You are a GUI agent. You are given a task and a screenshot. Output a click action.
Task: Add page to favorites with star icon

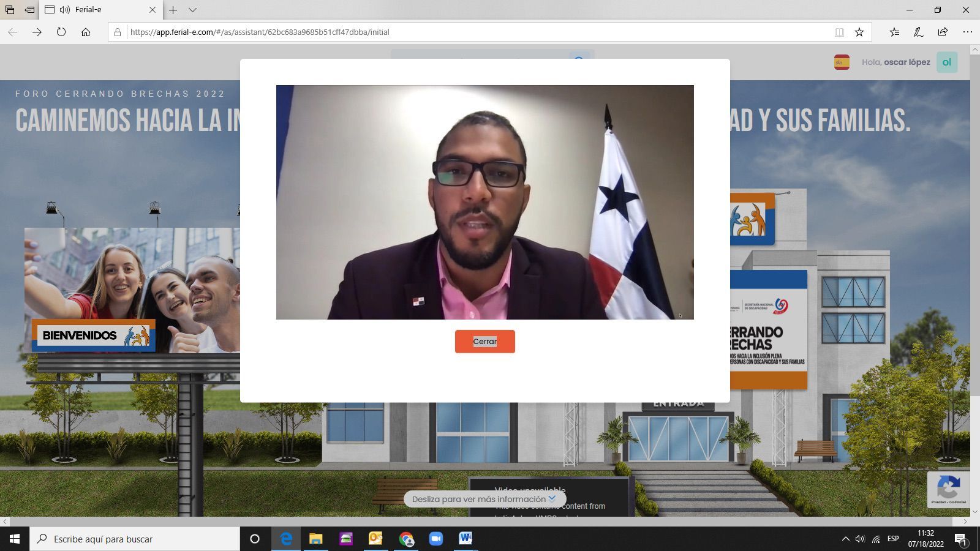click(859, 32)
